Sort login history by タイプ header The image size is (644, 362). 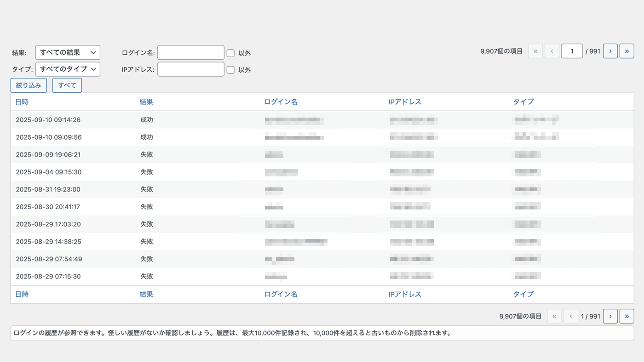(x=523, y=102)
